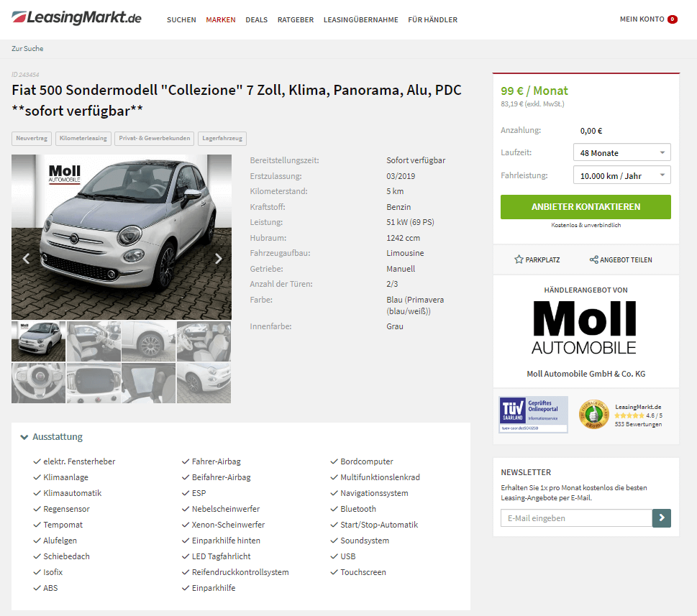Click the E-Mail eingeben field

576,518
